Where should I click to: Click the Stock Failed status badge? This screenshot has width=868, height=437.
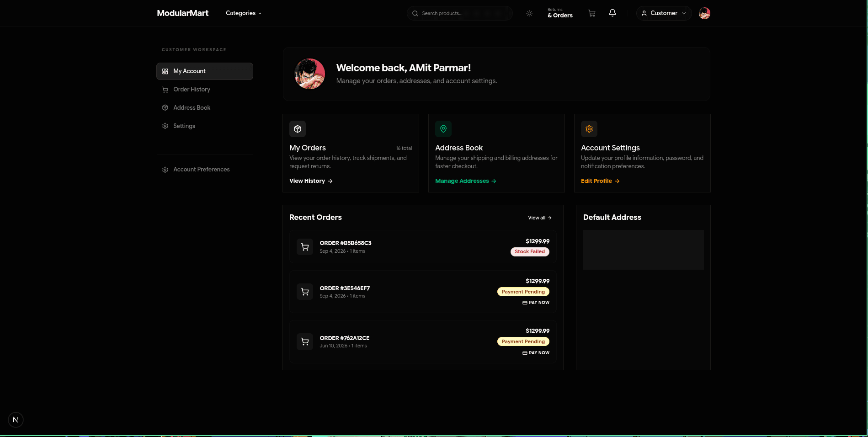pos(530,252)
